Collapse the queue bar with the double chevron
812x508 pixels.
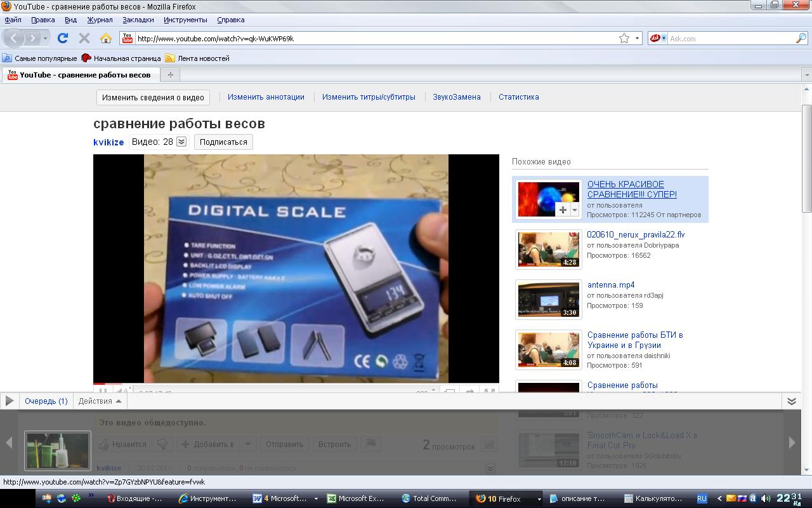792,401
